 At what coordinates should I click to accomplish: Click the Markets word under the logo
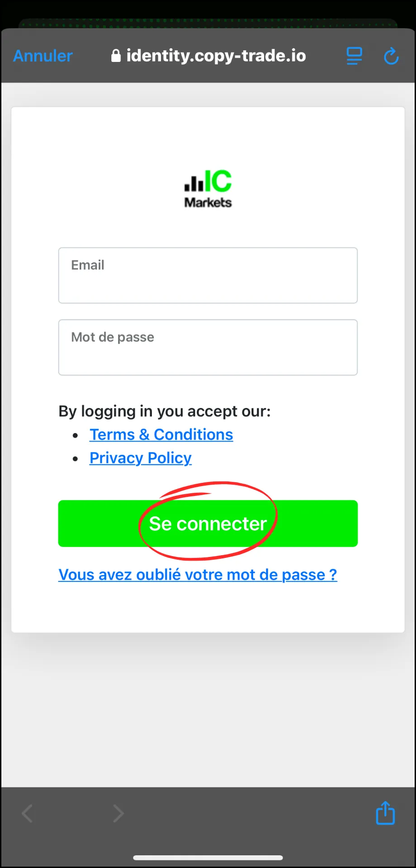click(x=208, y=203)
